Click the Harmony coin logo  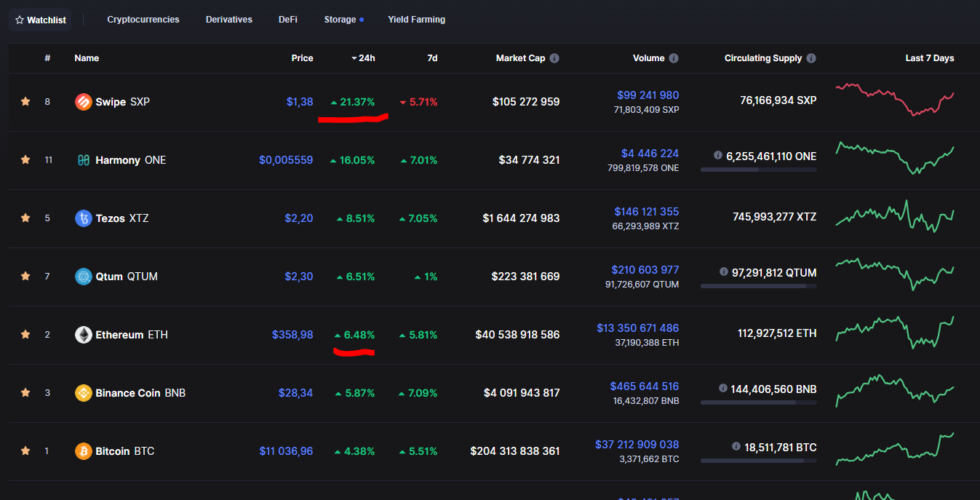(x=84, y=160)
